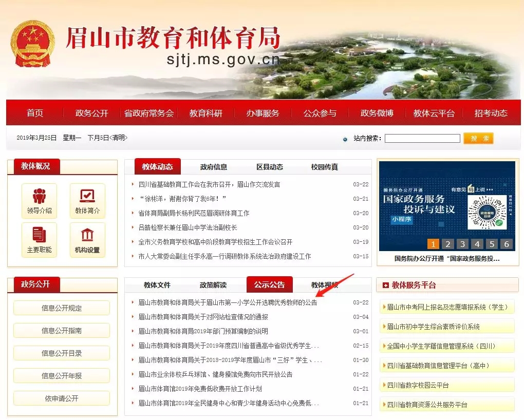Open the 教体简介 monitor icon
The width and height of the screenshot is (524, 420).
(x=87, y=196)
